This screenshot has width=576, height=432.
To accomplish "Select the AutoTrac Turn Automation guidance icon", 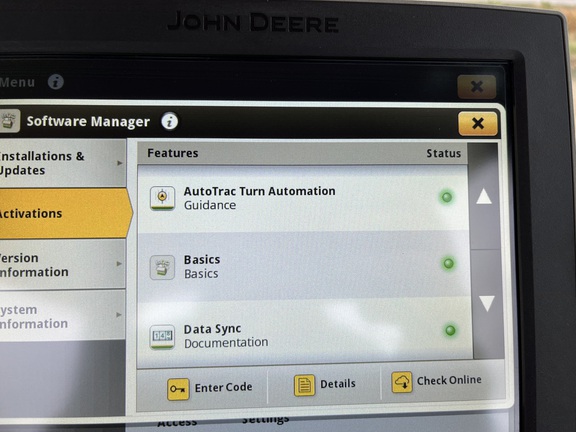I will pyautogui.click(x=162, y=198).
